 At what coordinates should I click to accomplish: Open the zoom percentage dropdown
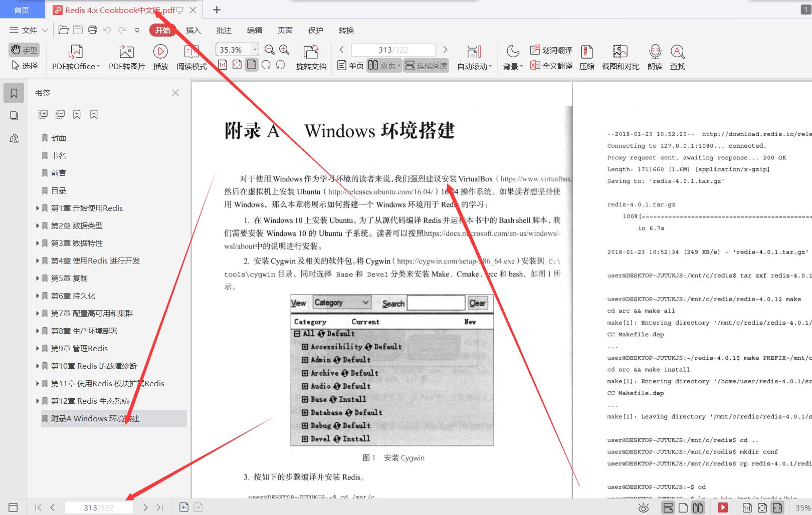click(x=255, y=50)
